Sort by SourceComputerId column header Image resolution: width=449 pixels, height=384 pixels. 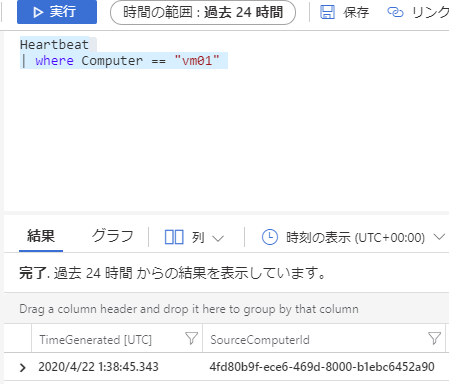coord(260,340)
